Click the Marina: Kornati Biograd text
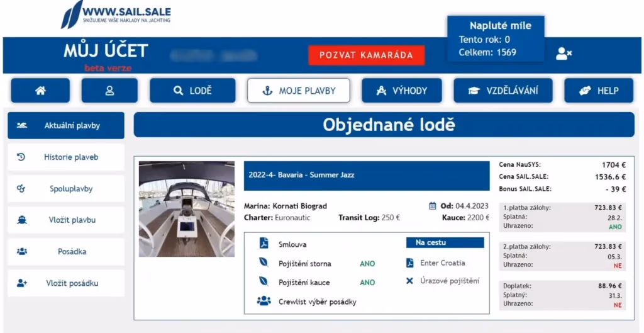Image resolution: width=644 pixels, height=333 pixels. (x=286, y=206)
